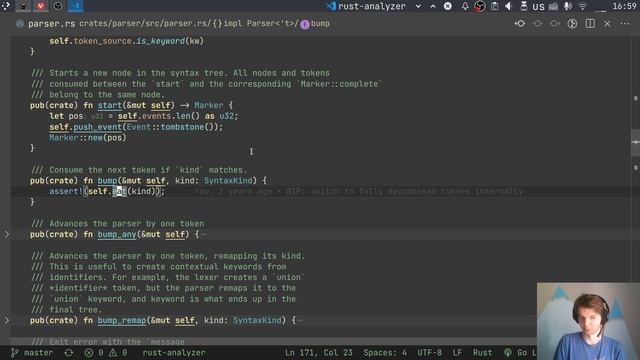Click the removable drive tray icon
Image resolution: width=640 pixels, height=360 pixels.
[x=524, y=6]
